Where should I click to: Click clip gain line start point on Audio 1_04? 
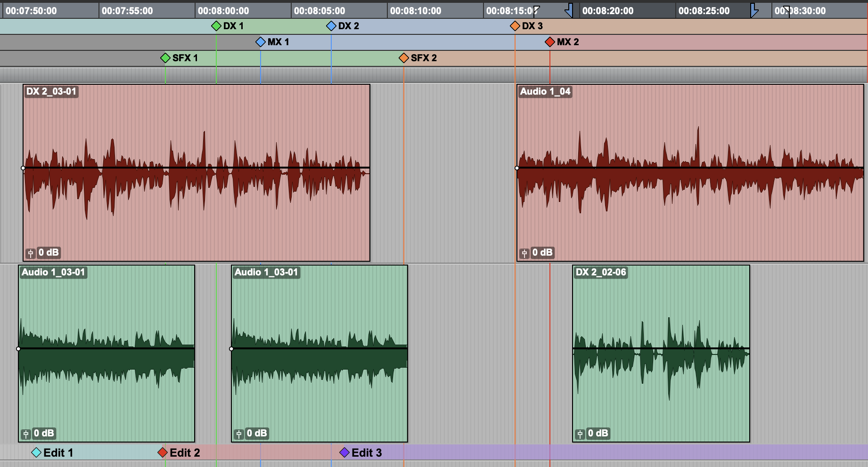point(517,168)
